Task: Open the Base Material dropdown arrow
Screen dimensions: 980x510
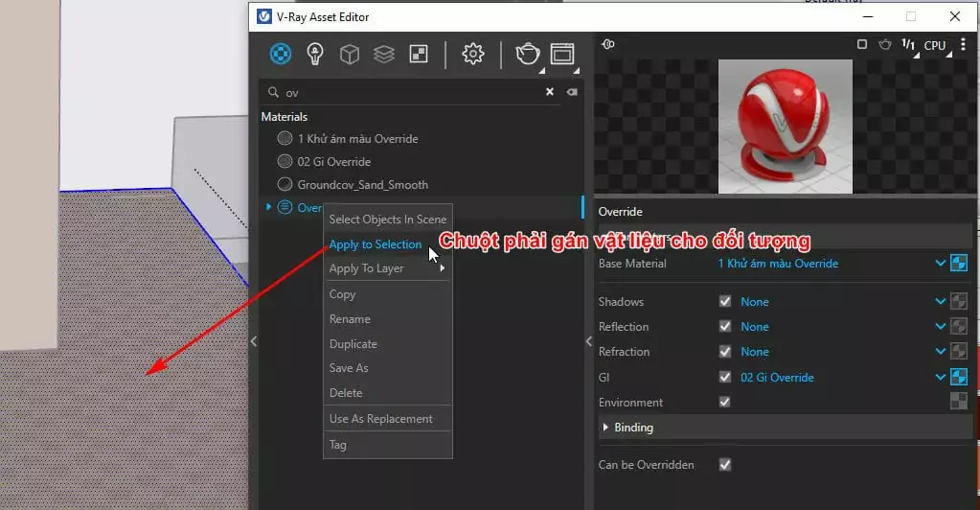Action: pos(940,264)
